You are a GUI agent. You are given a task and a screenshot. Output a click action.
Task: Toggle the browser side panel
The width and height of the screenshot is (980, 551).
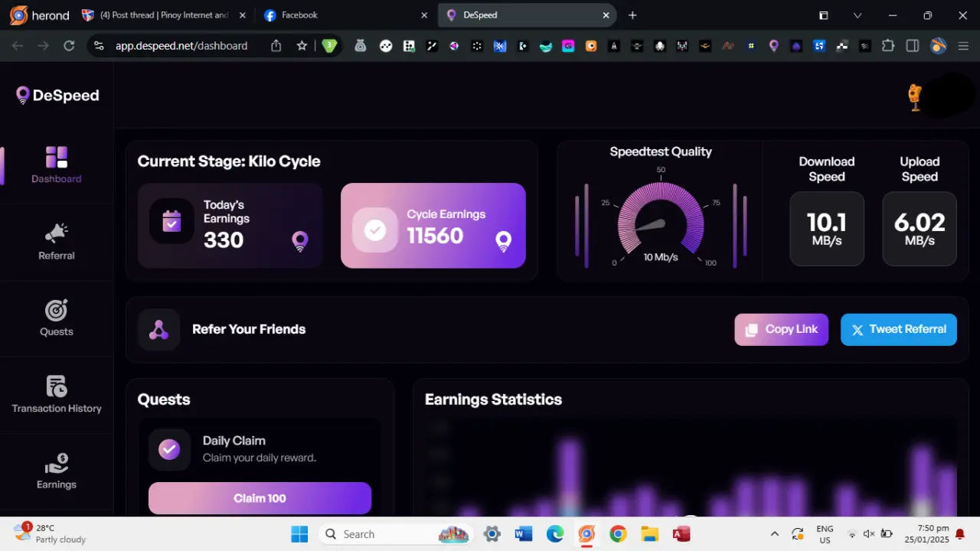(x=912, y=46)
